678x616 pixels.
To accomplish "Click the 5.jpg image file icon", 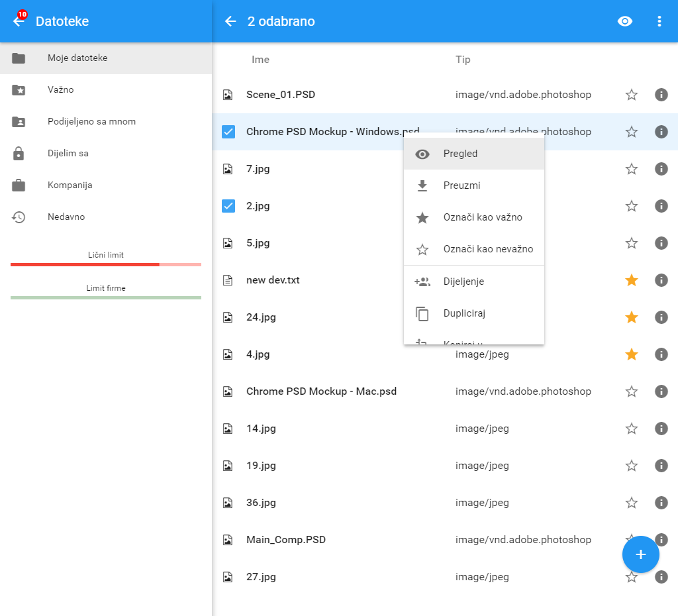I will tap(228, 243).
